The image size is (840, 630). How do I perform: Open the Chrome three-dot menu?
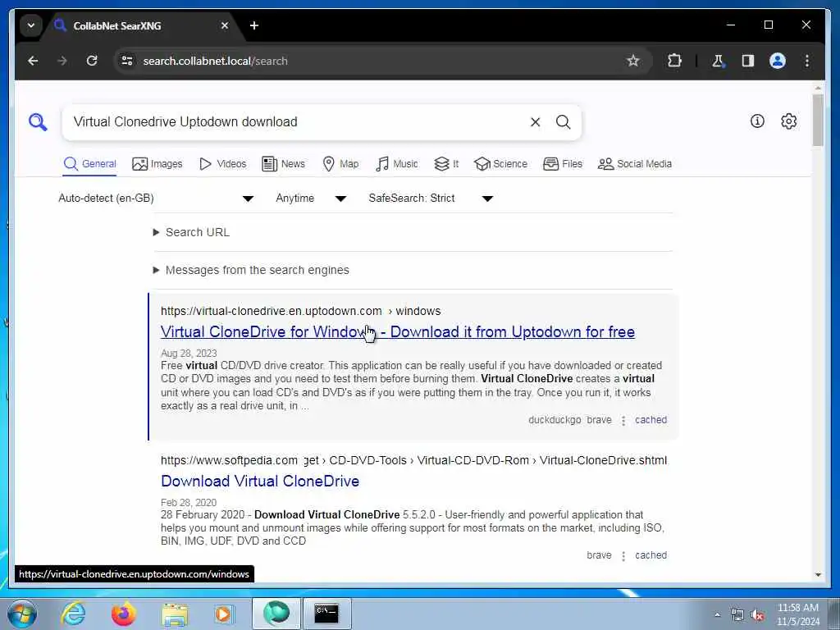(x=807, y=61)
